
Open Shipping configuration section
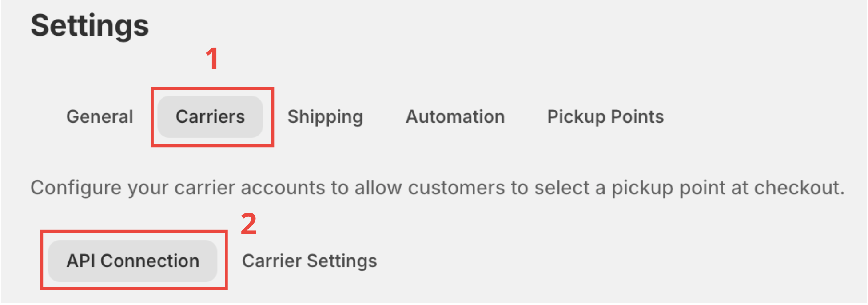[x=325, y=117]
